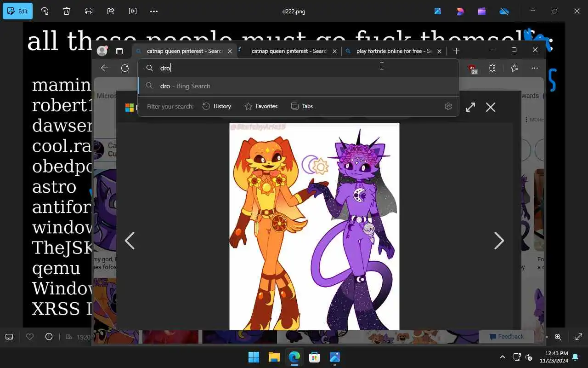Show file info with the circled i icon
The height and width of the screenshot is (368, 588).
(x=49, y=337)
